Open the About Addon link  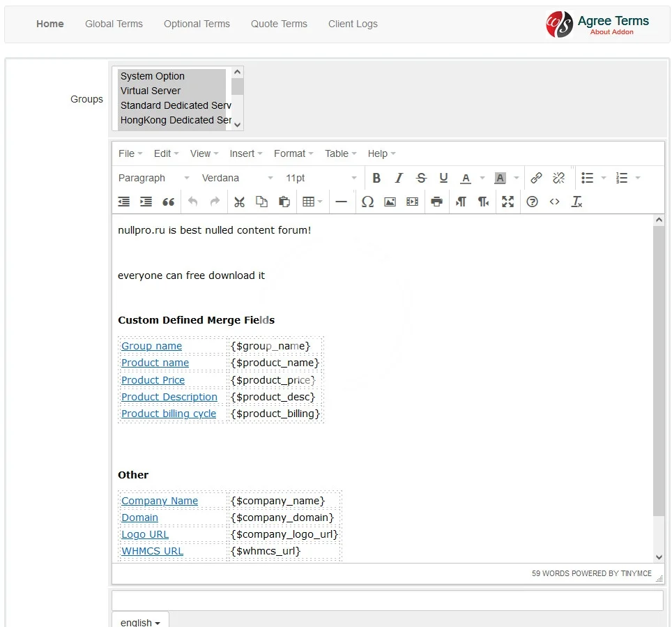(611, 32)
